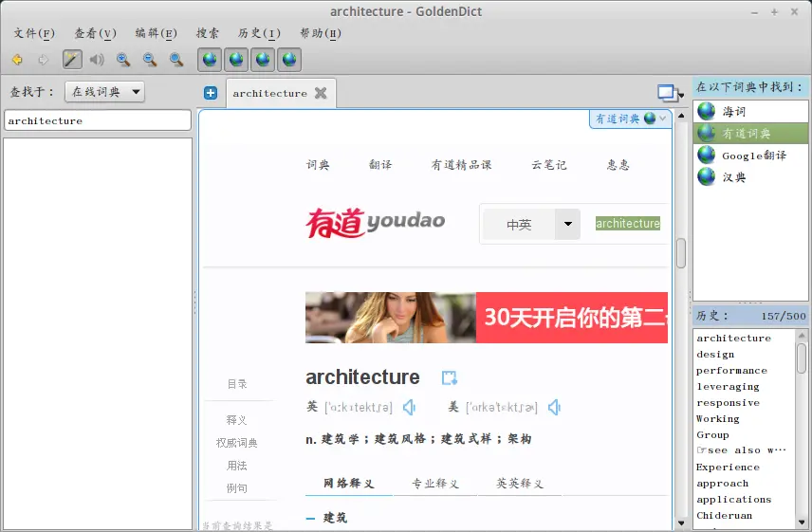Click the 词典 link on Youdao page
Viewport: 812px width, 532px height.
click(x=318, y=165)
